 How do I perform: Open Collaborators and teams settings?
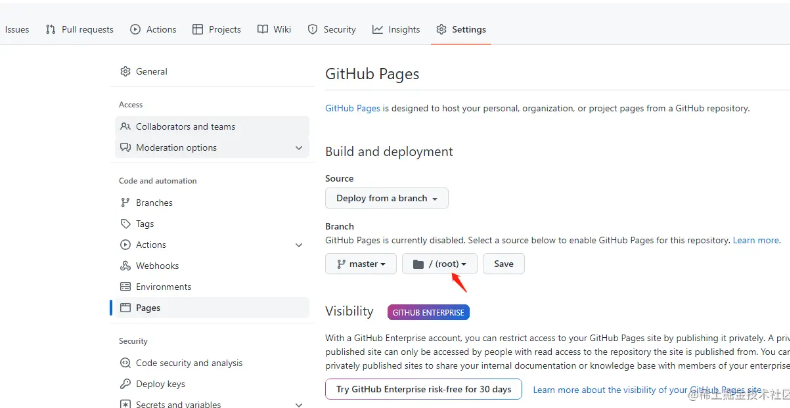tap(212, 126)
